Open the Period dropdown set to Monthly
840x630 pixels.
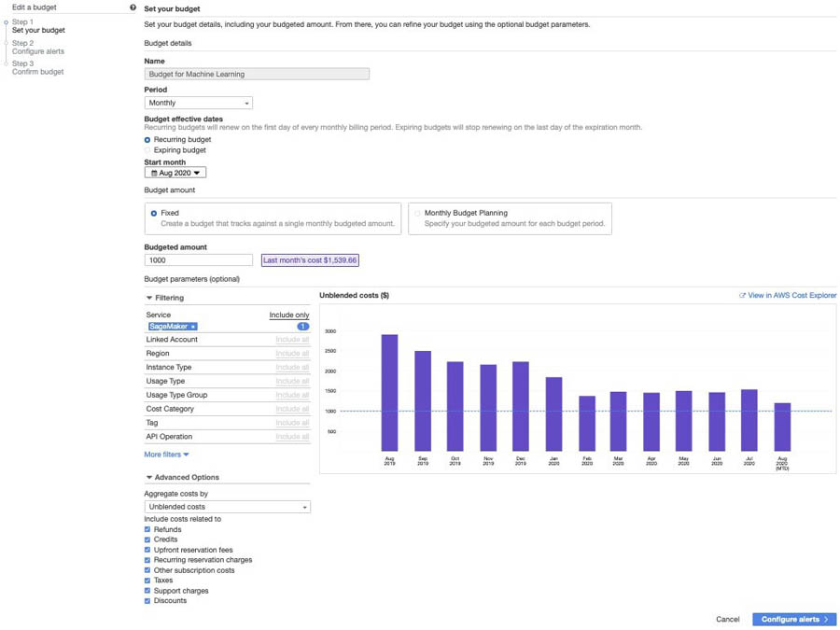pos(198,103)
